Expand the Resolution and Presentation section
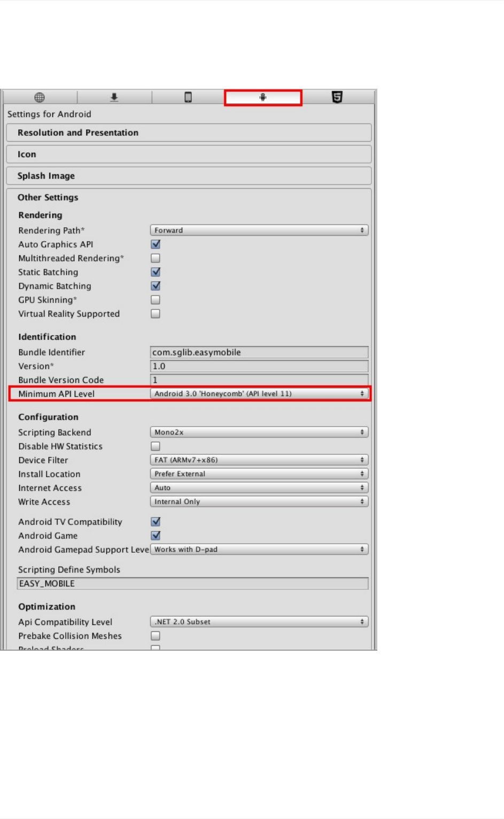This screenshot has width=504, height=819. point(189,133)
